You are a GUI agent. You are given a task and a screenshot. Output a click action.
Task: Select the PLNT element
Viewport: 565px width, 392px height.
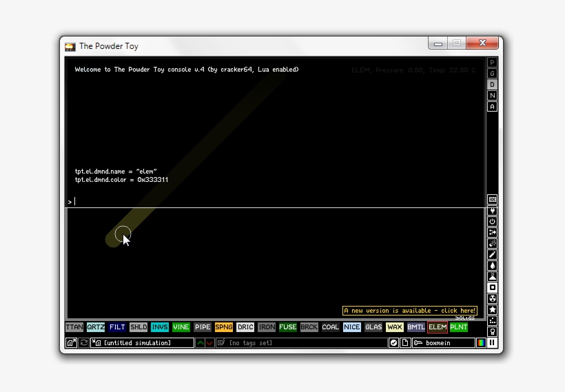(x=459, y=327)
